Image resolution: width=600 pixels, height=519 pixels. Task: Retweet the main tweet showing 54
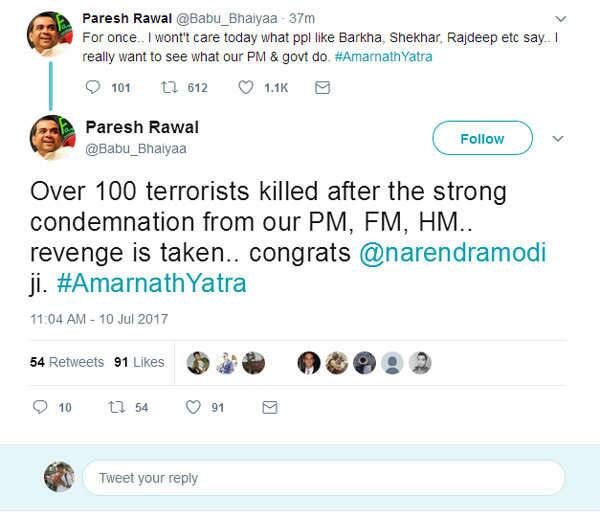tap(116, 407)
